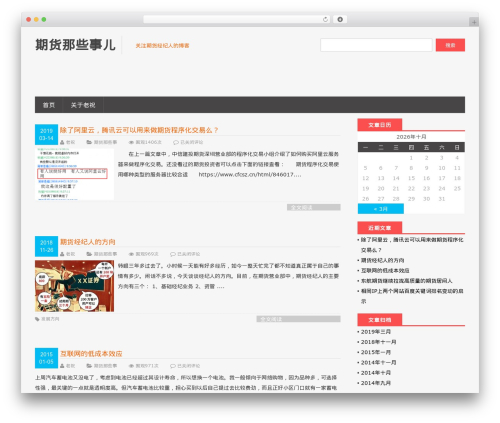
Task: Click the author icon under first 2019 post
Action: [62, 142]
